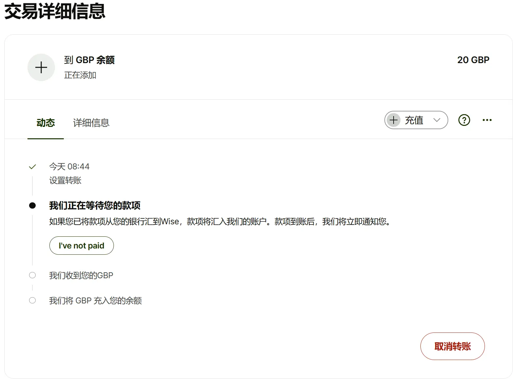Click the plus icon inside 充值 button
Image resolution: width=532 pixels, height=392 pixels.
(394, 120)
